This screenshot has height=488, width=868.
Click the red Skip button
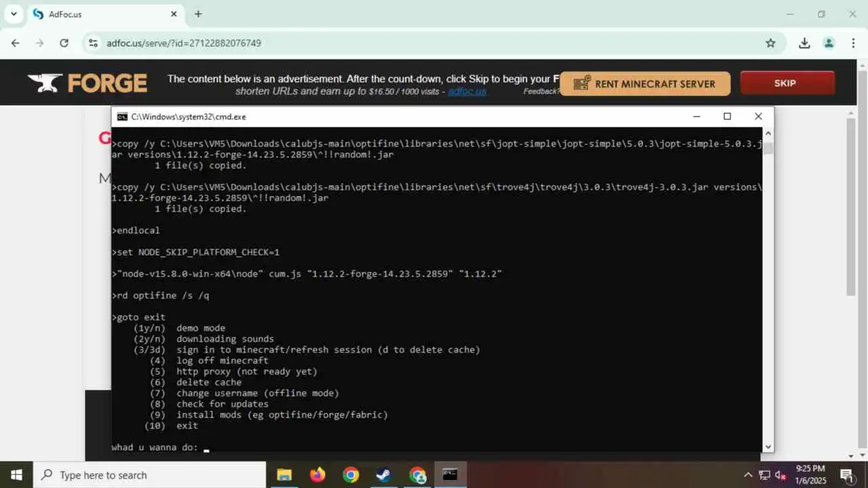[787, 83]
